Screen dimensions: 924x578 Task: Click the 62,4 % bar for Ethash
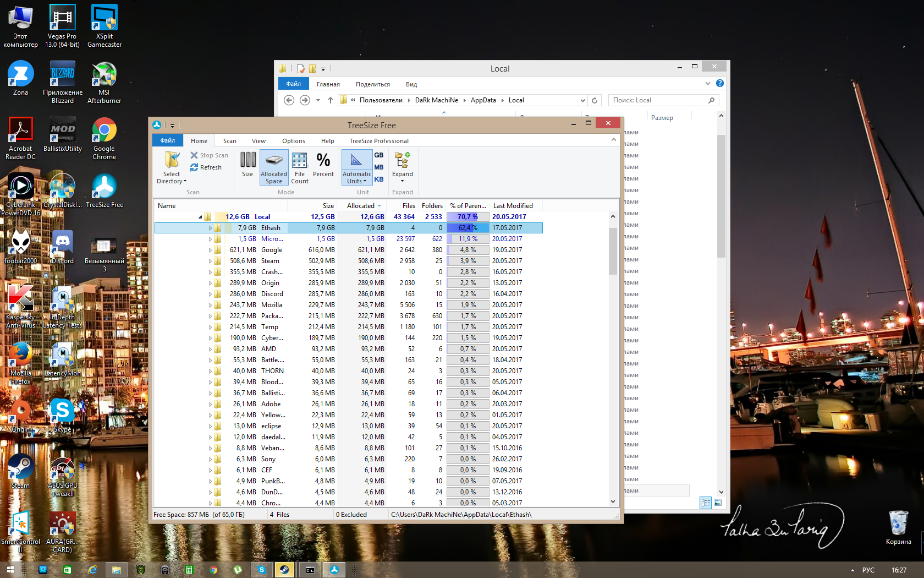pos(468,228)
